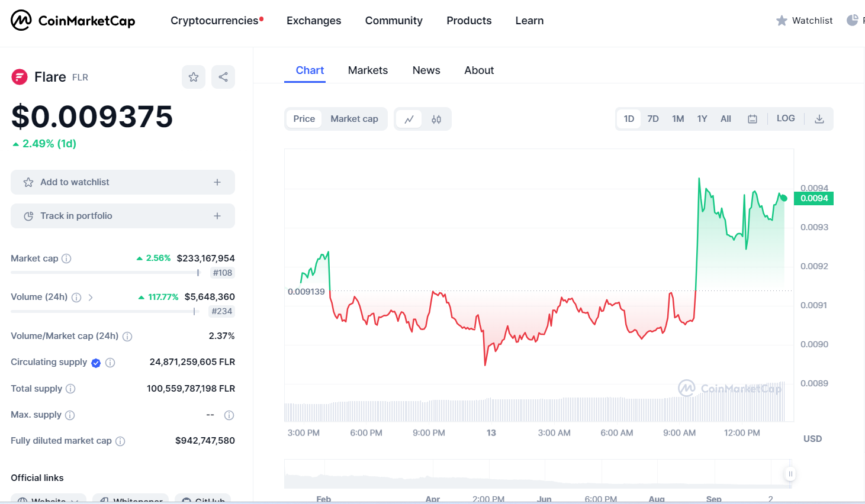Click the download chart data icon

coord(819,119)
